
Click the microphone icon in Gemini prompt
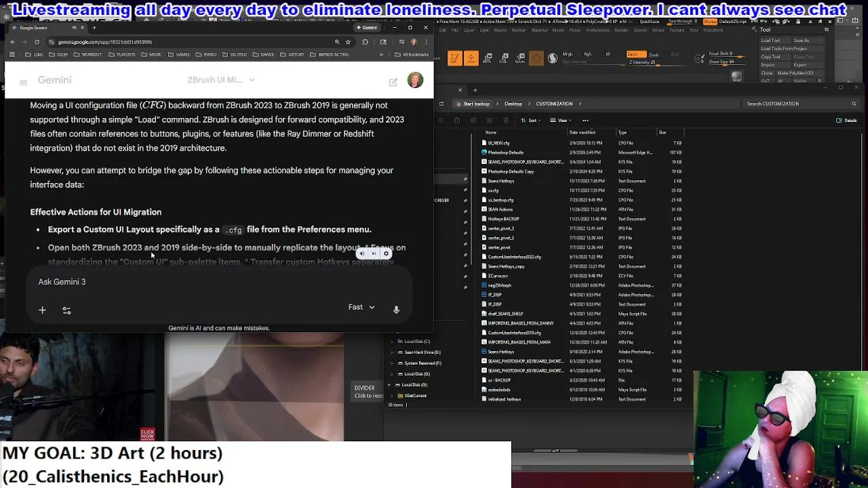pos(396,309)
